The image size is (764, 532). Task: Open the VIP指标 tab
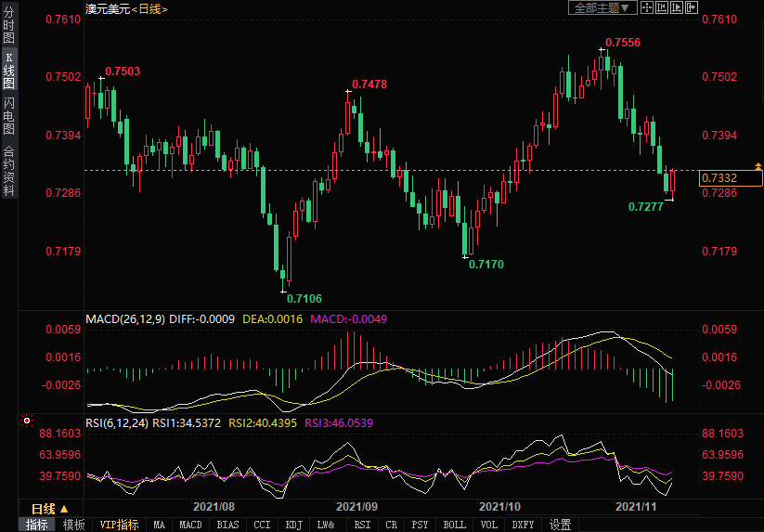click(x=119, y=525)
